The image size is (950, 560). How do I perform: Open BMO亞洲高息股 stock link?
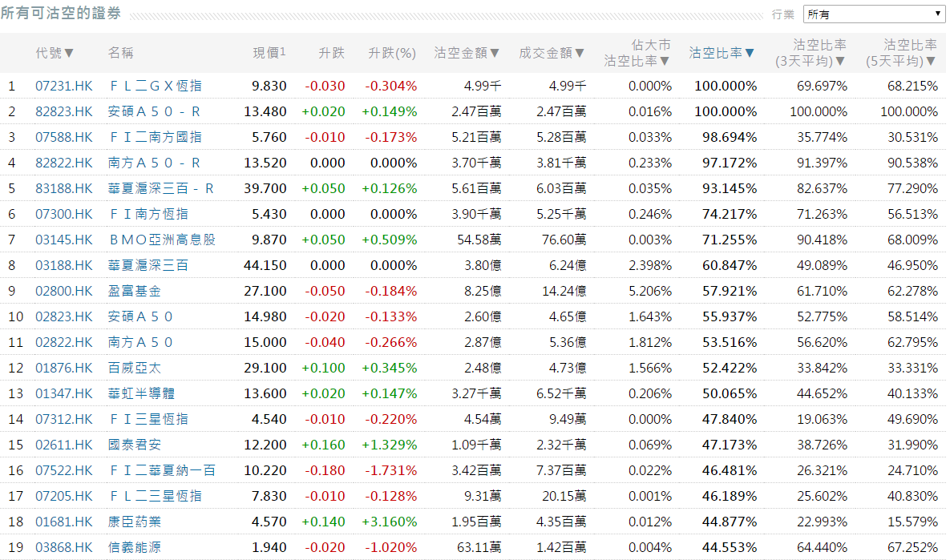162,240
